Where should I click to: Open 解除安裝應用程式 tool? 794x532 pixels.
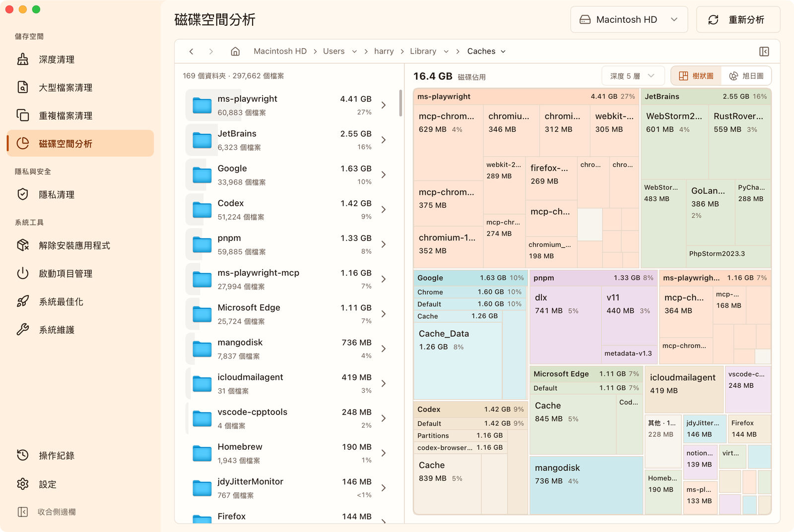(x=80, y=245)
